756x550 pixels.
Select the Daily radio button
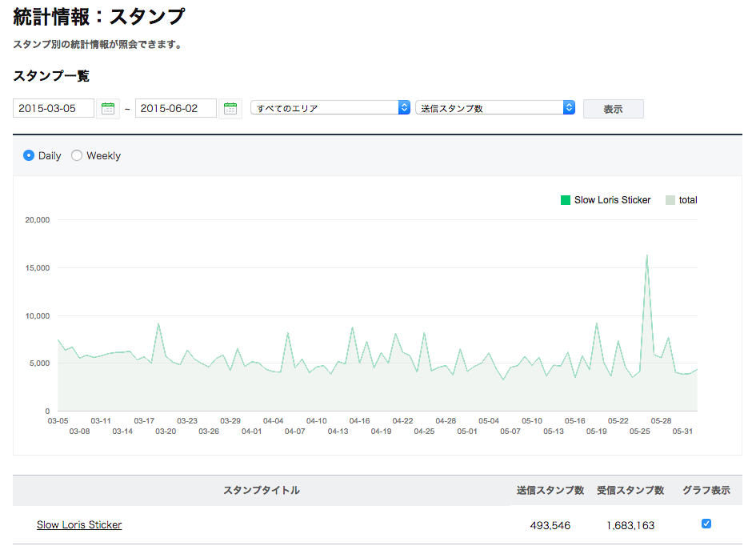29,155
